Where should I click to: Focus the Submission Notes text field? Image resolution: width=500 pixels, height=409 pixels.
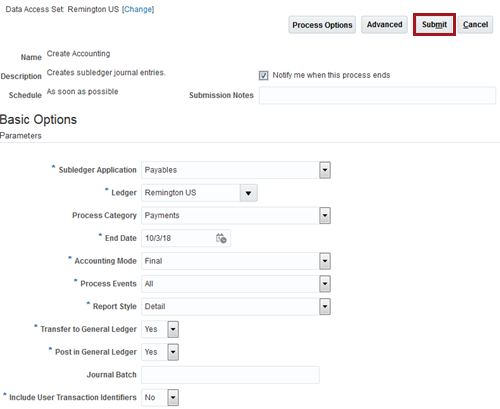(x=377, y=95)
